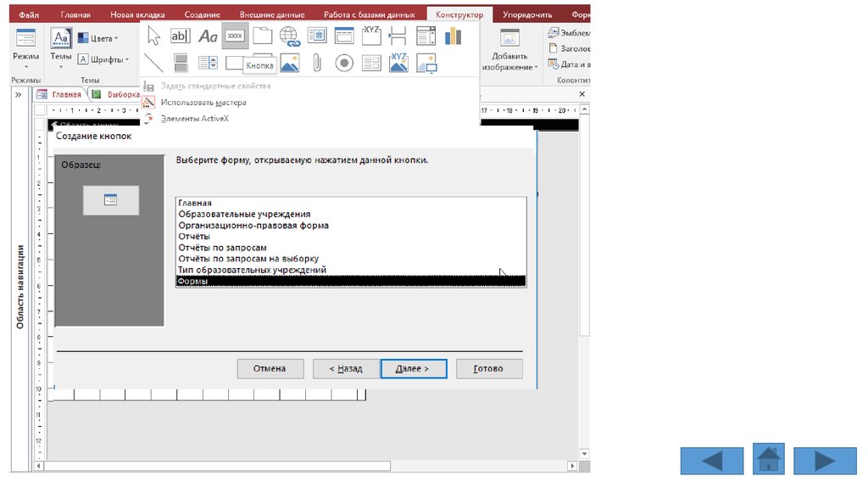This screenshot has height=487, width=868.
Task: Pick the Tab Control icon in gallery
Action: click(263, 36)
